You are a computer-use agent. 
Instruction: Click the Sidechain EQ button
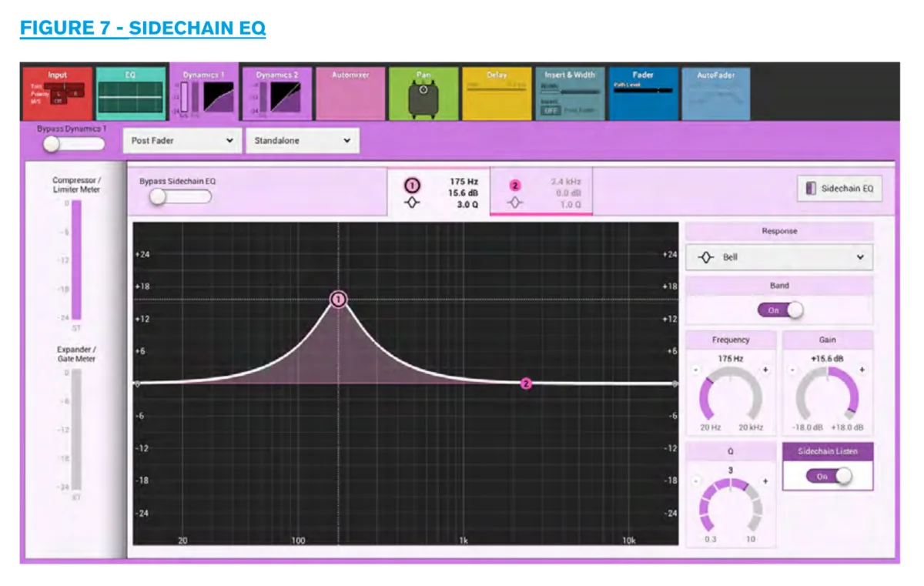pyautogui.click(x=839, y=189)
